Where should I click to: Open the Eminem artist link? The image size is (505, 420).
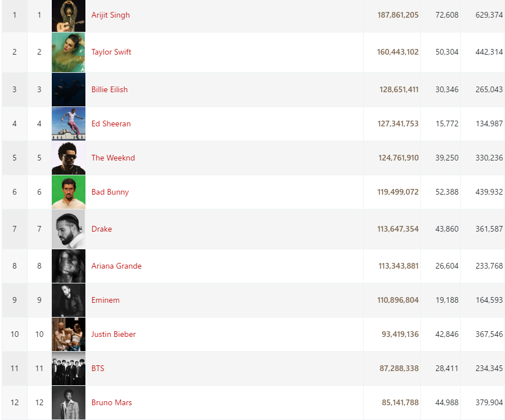pos(105,300)
